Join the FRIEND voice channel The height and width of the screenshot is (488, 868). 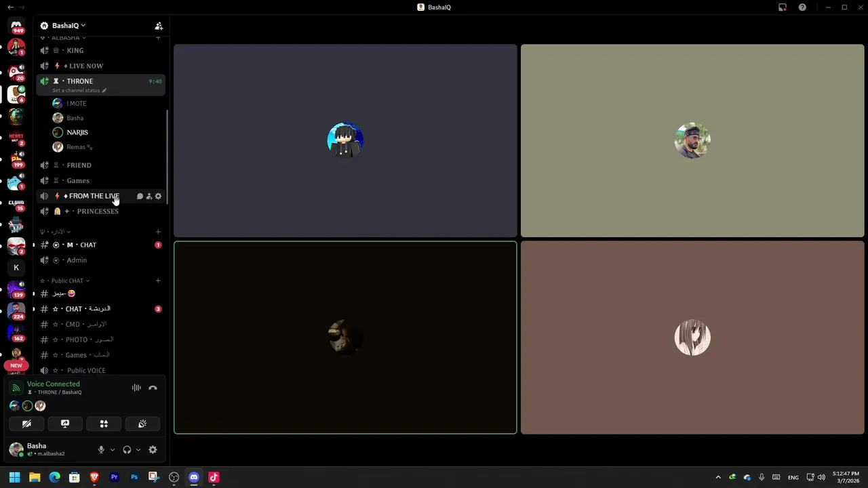coord(100,165)
